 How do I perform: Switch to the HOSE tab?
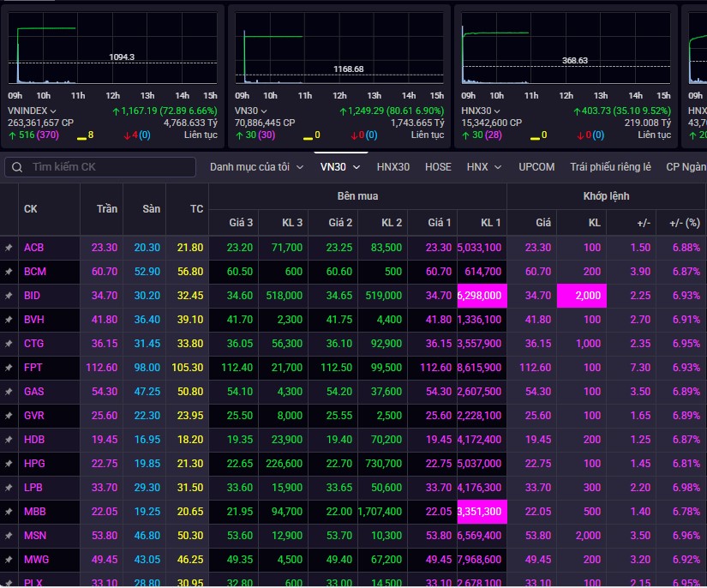438,167
